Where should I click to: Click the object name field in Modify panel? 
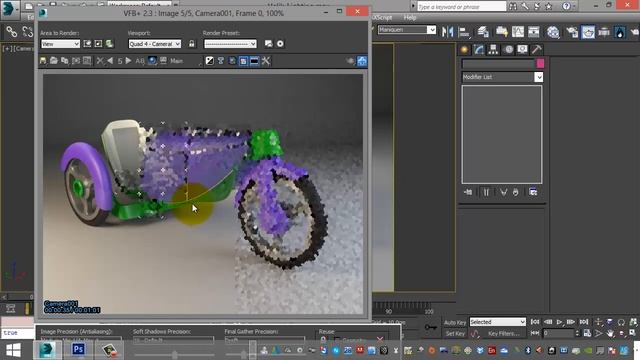(x=498, y=63)
